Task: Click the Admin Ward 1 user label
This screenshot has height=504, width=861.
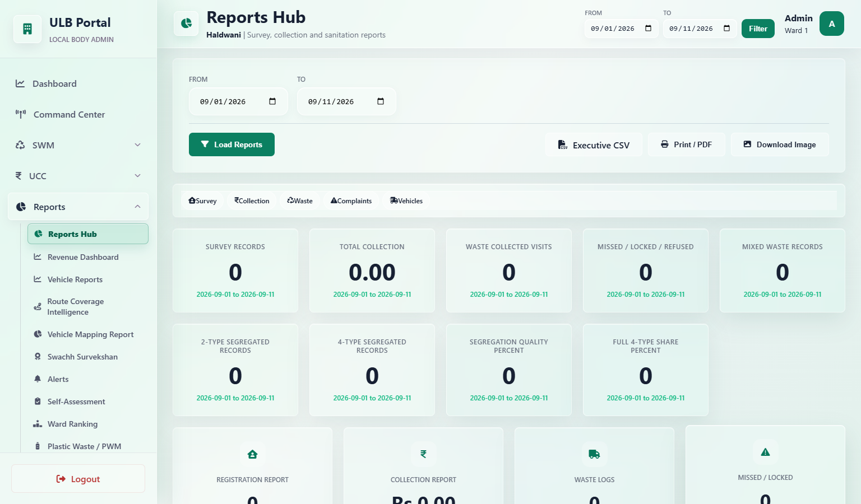Action: point(798,24)
